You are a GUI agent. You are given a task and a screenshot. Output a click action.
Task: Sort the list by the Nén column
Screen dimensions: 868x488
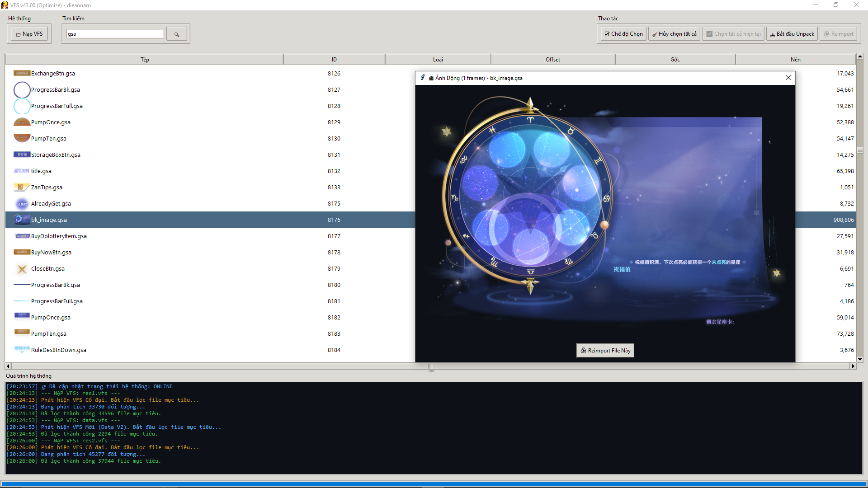tap(796, 59)
